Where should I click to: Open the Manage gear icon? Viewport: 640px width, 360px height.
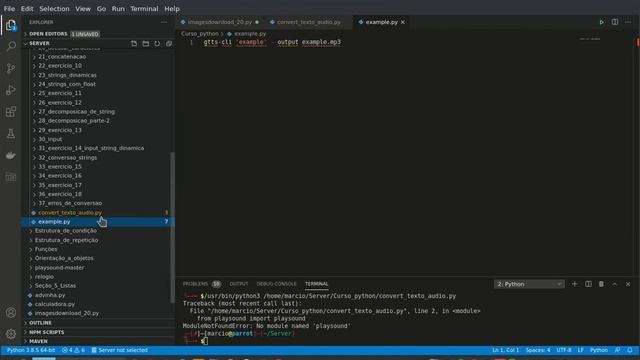pos(11,334)
